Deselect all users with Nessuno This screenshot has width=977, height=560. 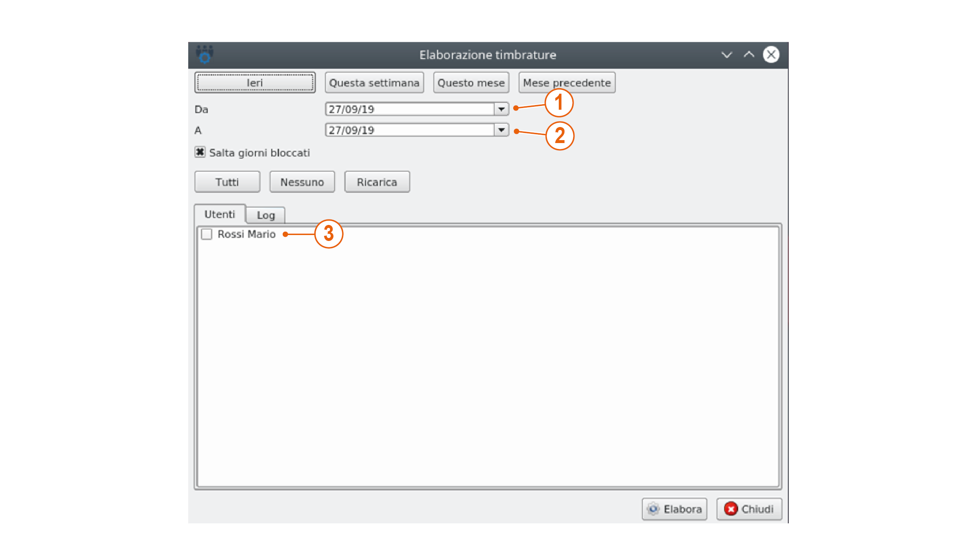pyautogui.click(x=302, y=182)
